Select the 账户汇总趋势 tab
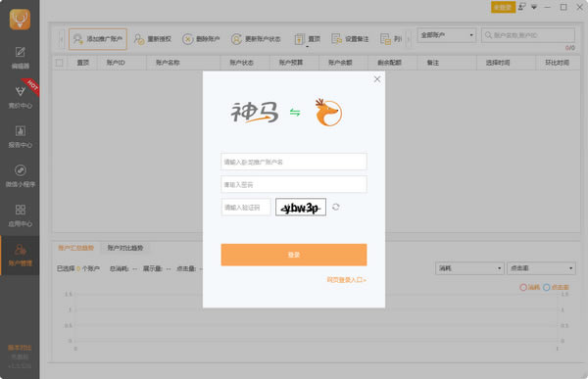 (75, 248)
